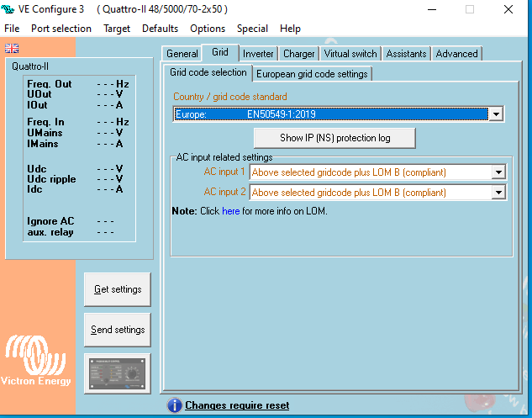Image resolution: width=532 pixels, height=418 pixels.
Task: Click the Changes require reset link
Action: tap(237, 405)
